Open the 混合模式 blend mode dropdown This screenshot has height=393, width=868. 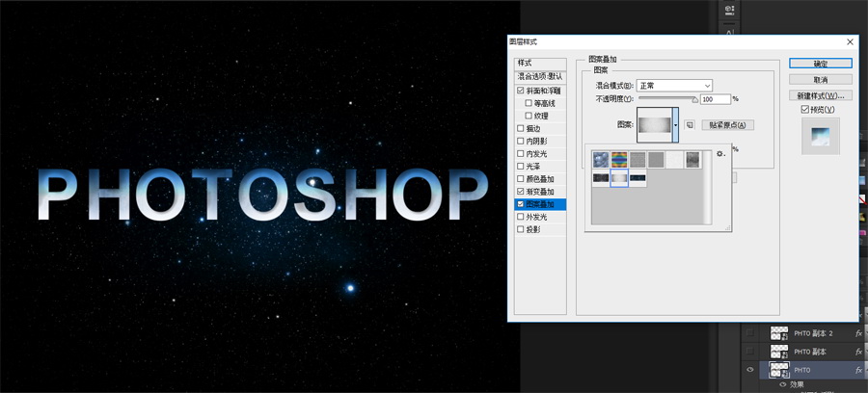point(674,86)
